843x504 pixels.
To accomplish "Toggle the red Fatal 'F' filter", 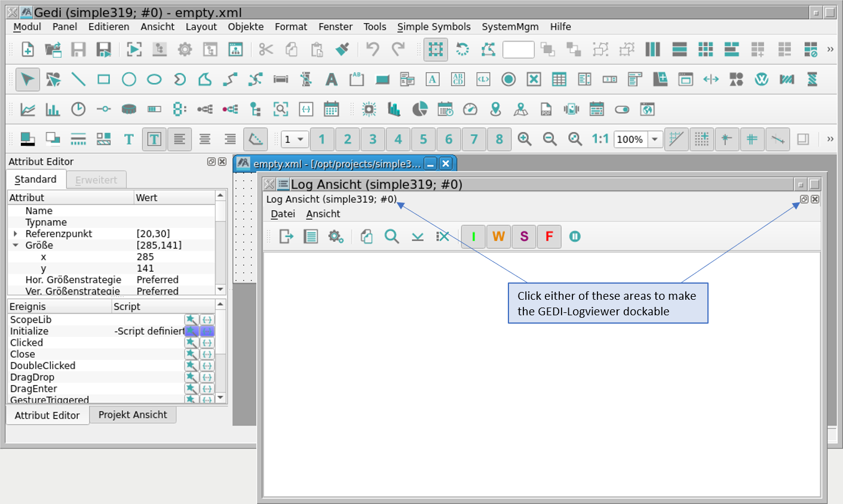I will point(549,236).
